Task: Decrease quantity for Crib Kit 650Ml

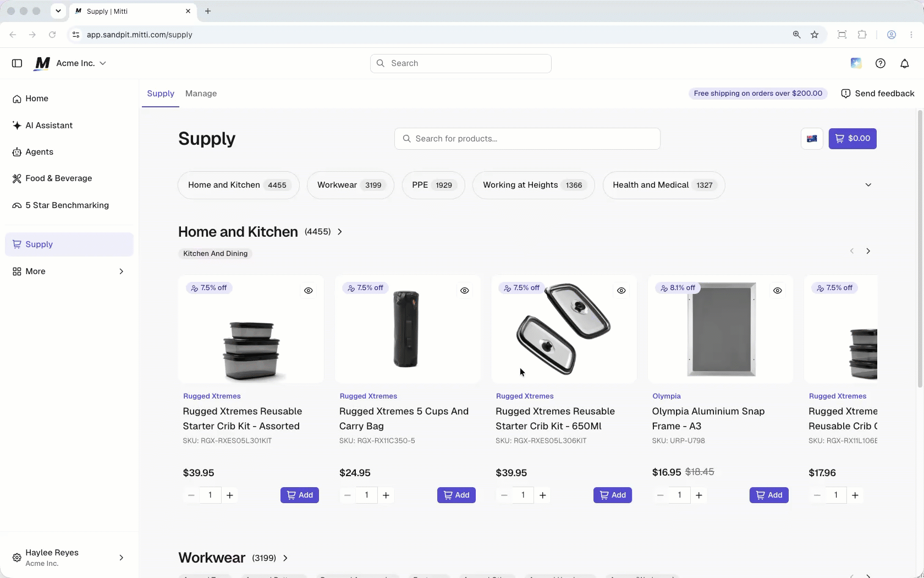Action: point(504,495)
